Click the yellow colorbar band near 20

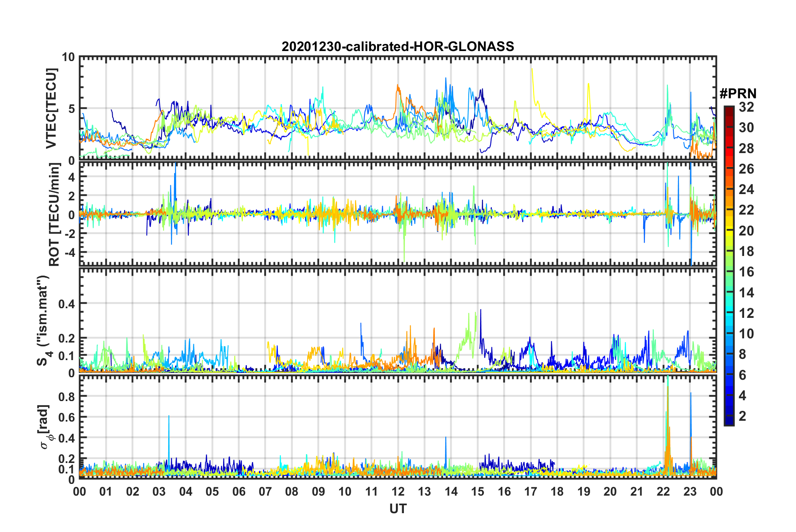pyautogui.click(x=729, y=230)
